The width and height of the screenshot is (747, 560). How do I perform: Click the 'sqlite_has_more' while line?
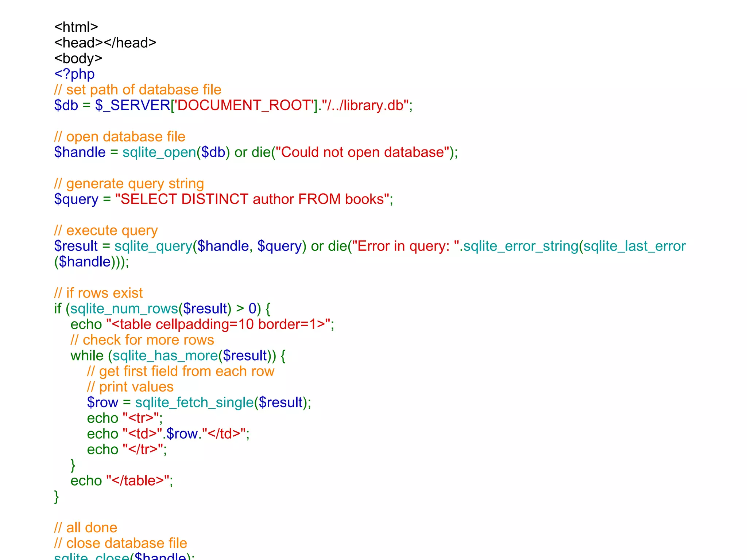[x=178, y=356]
